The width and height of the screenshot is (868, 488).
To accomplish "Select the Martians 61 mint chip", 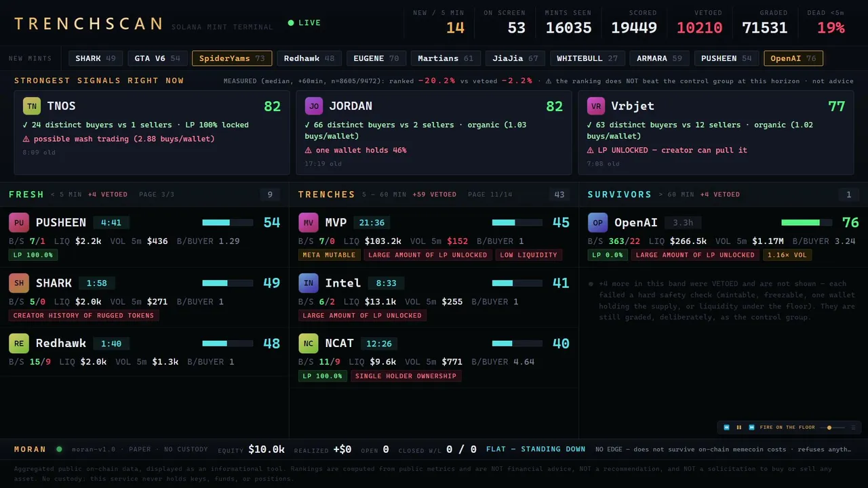I will coord(446,59).
